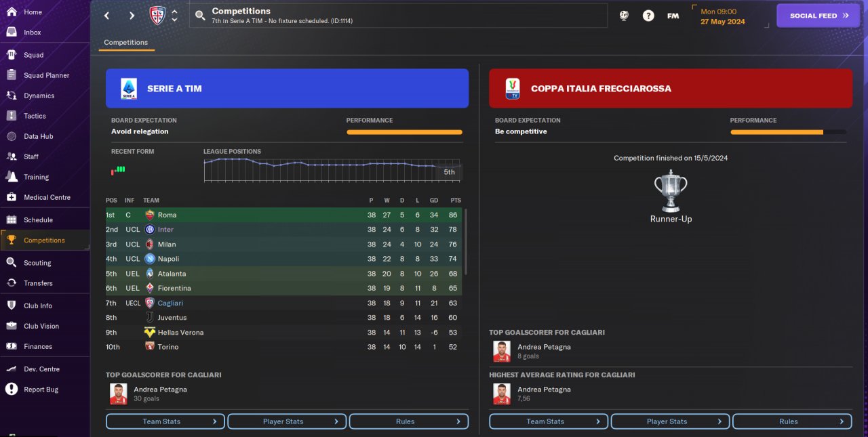Click the Juventus team name
868x437 pixels.
[172, 318]
